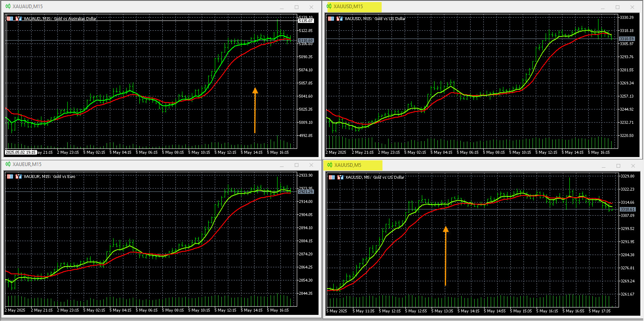Open one-click trading panel icon in XAUAUD chart
This screenshot has height=321, width=644.
point(10,18)
